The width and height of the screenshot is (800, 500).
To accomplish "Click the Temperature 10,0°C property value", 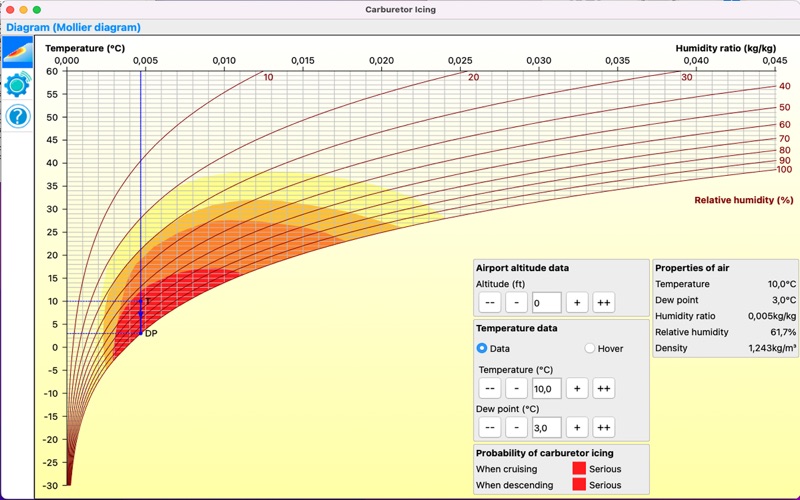I will coord(782,284).
